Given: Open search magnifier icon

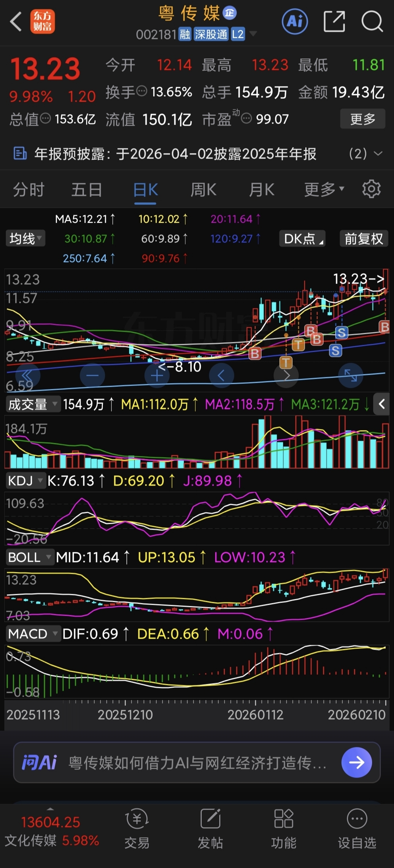Looking at the screenshot, I should coord(372,22).
